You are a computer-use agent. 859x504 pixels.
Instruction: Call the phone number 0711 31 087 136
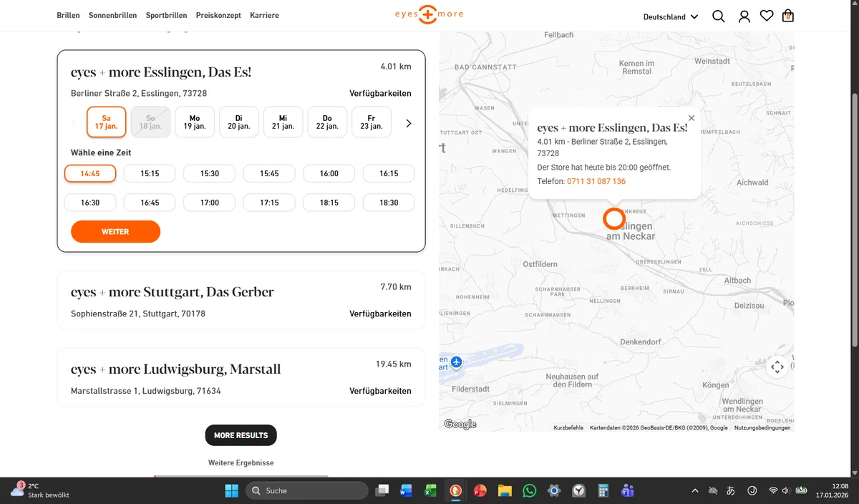[596, 181]
